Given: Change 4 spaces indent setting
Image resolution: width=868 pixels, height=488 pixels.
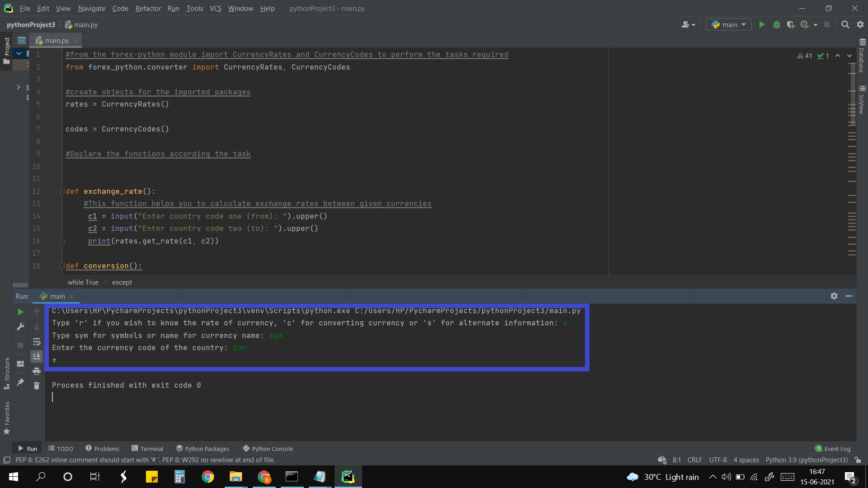Looking at the screenshot, I should pyautogui.click(x=746, y=460).
